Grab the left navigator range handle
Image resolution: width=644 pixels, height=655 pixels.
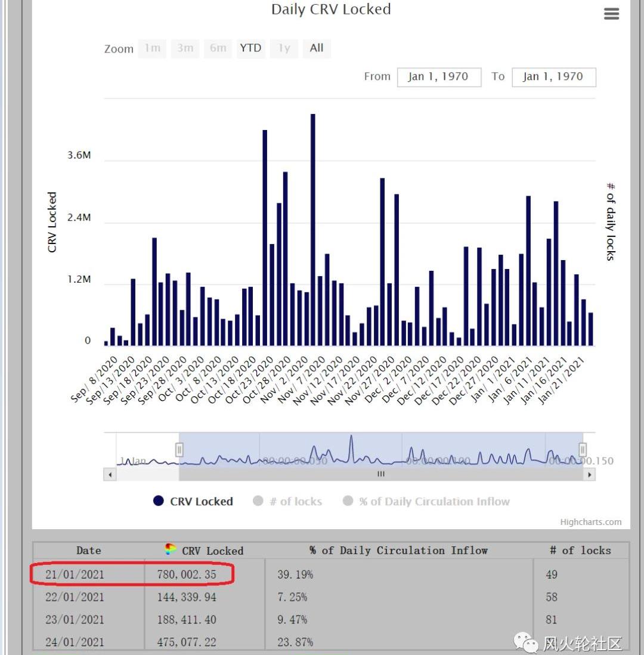point(179,449)
